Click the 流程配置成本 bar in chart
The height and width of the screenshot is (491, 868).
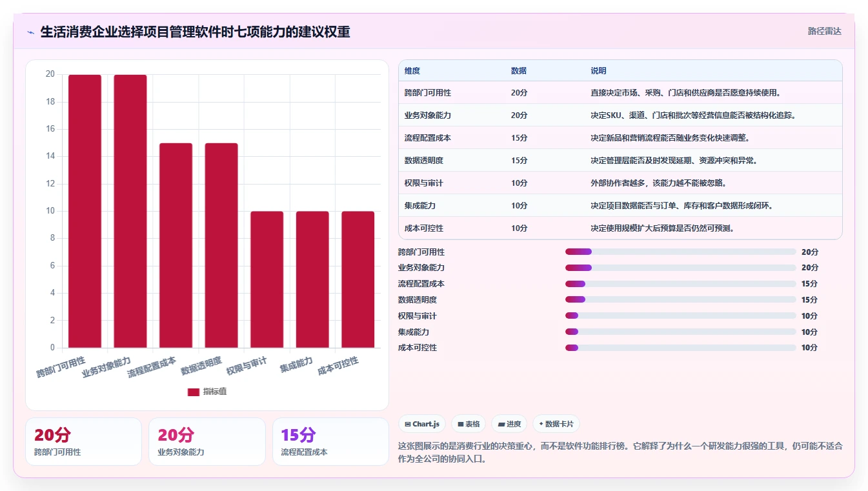click(176, 245)
